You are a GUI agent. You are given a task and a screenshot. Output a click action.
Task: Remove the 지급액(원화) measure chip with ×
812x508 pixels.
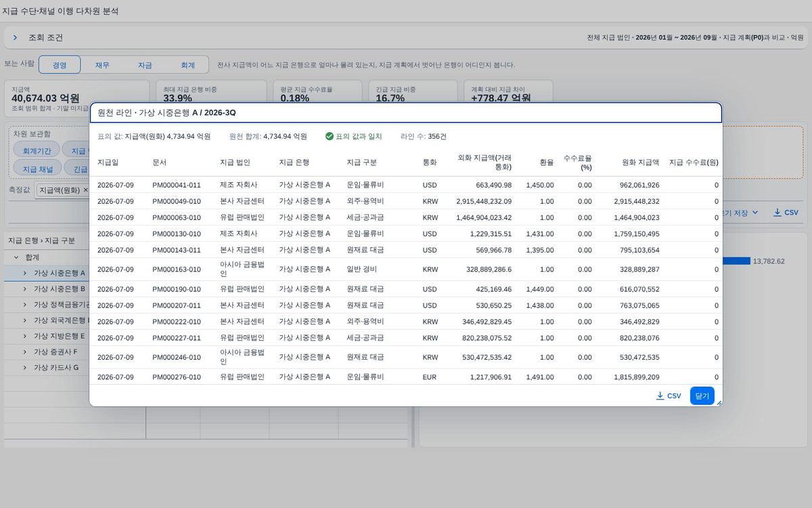(x=85, y=190)
